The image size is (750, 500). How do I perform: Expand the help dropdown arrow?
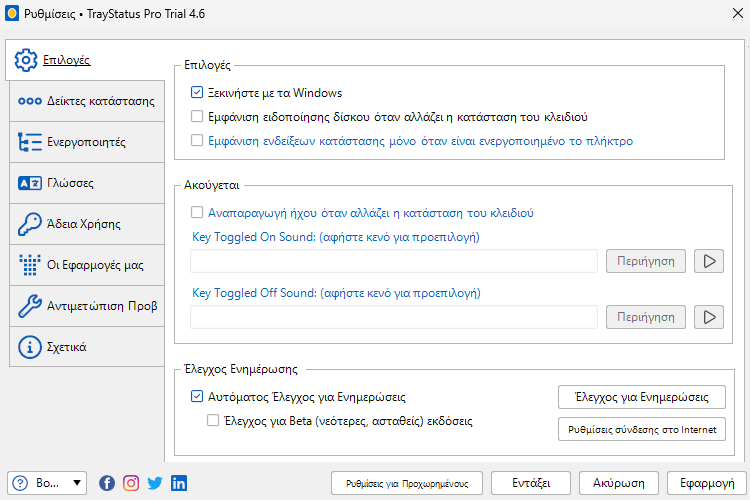[77, 483]
